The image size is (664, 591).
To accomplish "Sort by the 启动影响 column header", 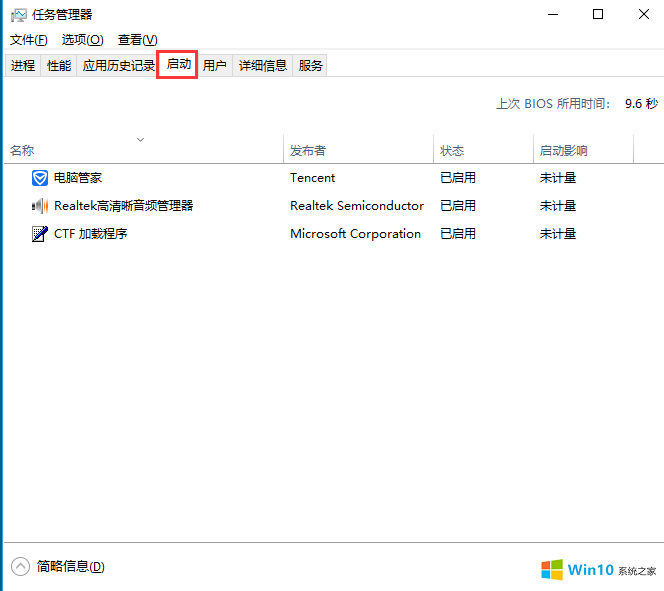I will (x=584, y=149).
